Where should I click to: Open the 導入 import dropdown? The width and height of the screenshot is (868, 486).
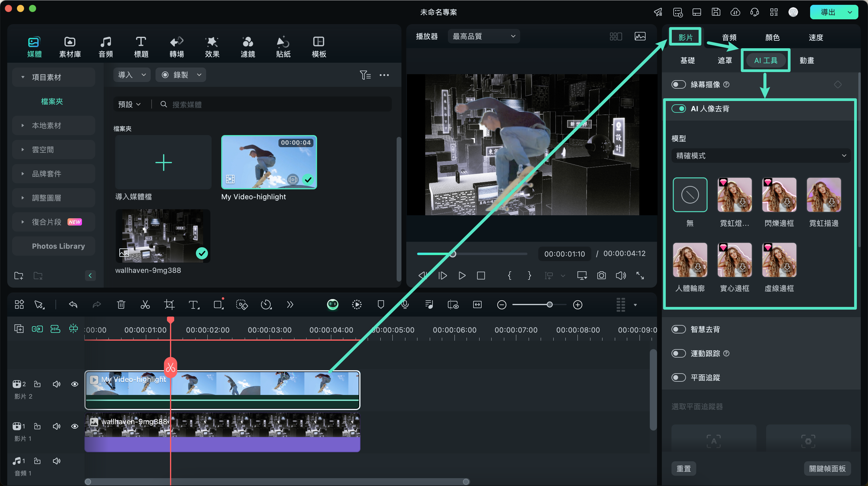pos(132,75)
